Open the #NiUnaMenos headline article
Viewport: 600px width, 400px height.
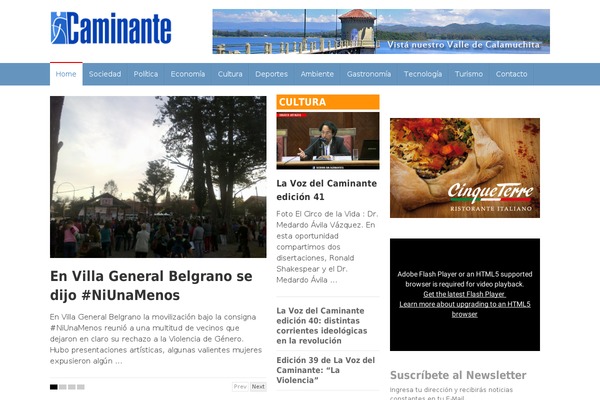point(151,285)
